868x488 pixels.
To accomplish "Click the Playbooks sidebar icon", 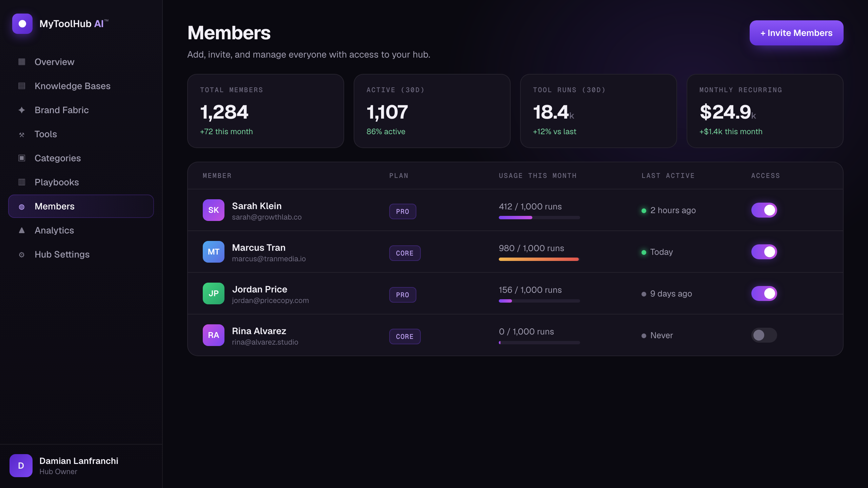I will (x=22, y=182).
